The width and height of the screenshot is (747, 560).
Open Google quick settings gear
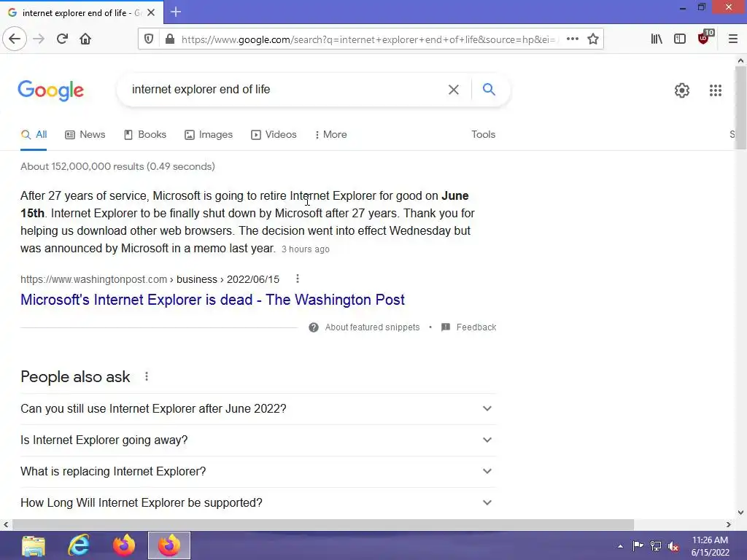[682, 90]
